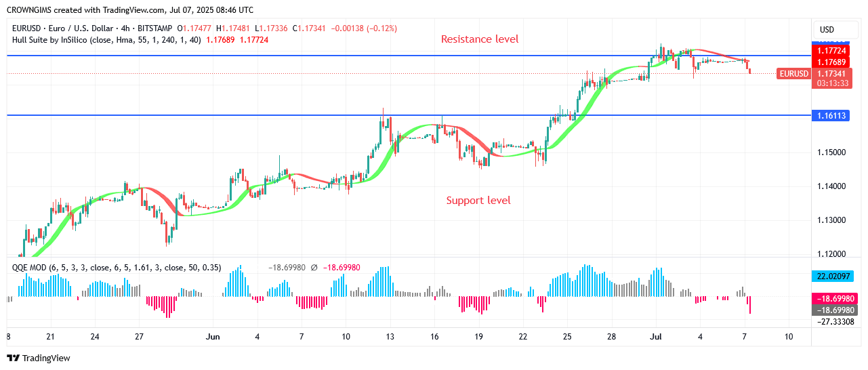The width and height of the screenshot is (868, 370).
Task: Click the 24 date label on time axis
Action: [x=94, y=337]
